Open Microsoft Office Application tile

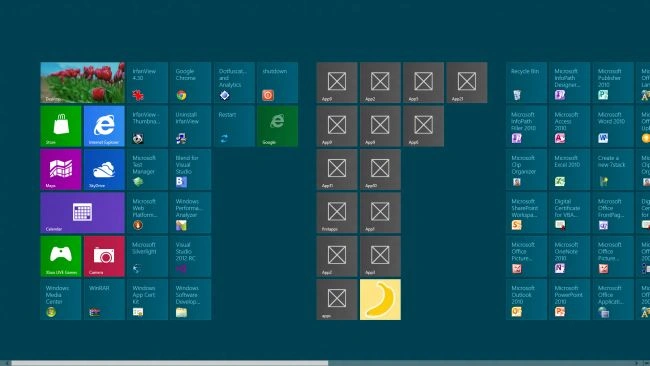pos(613,300)
